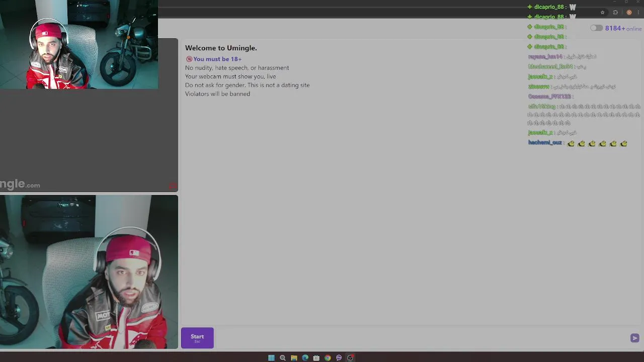This screenshot has width=644, height=362.
Task: Launch Microsoft Edge from the taskbar
Action: 305,358
